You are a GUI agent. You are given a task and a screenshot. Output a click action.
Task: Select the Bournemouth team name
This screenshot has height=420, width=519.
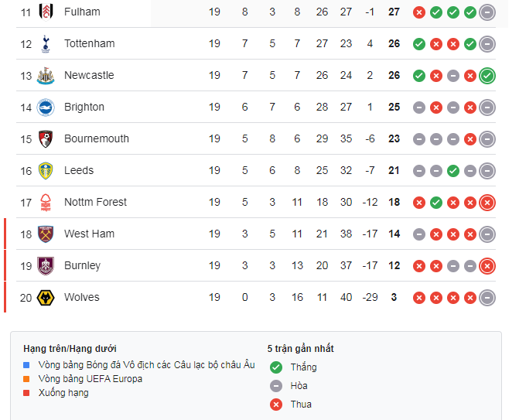tap(97, 138)
